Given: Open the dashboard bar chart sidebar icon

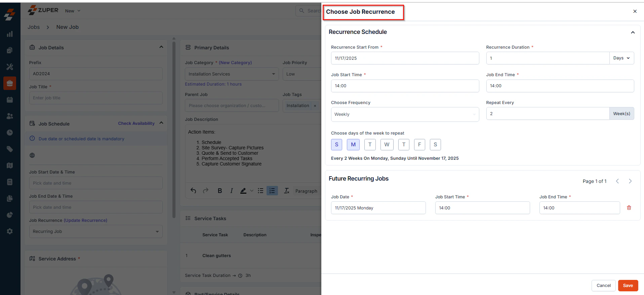Looking at the screenshot, I should (10, 34).
